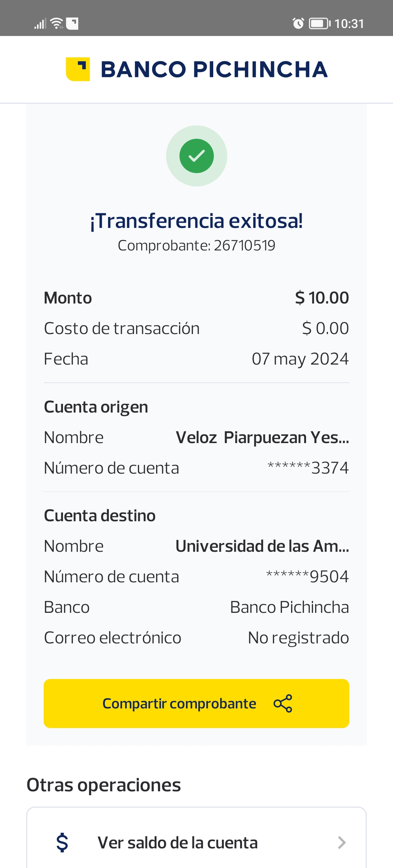Tap the cellular signal bars icon
Screen dimensions: 393x868
[x=40, y=24]
